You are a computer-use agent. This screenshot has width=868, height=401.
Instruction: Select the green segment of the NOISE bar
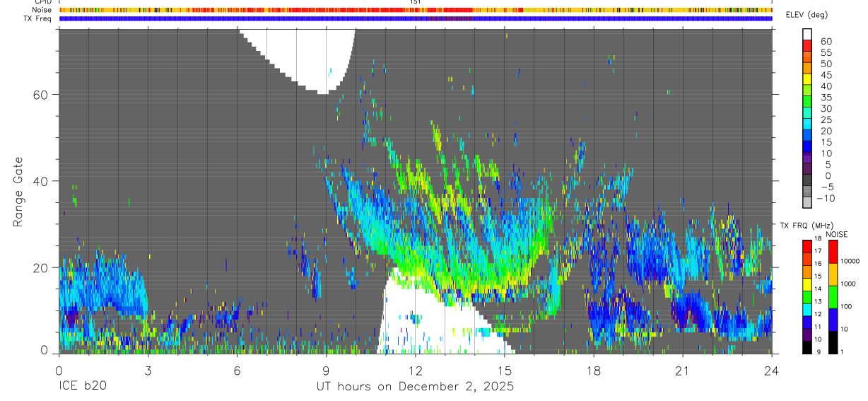click(834, 296)
